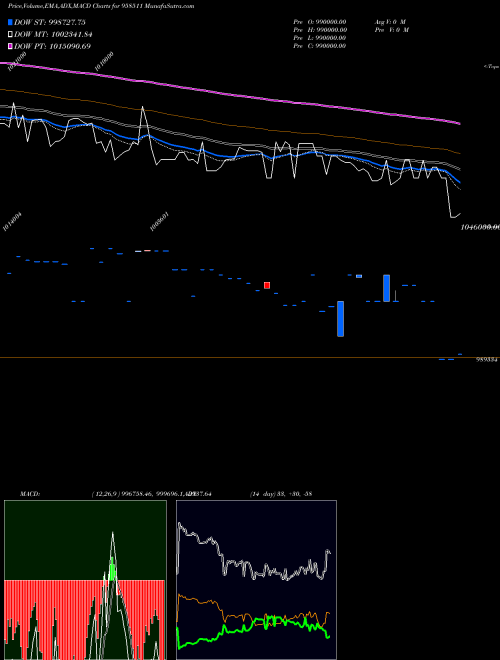The image size is (500, 660).
Task: Click the green peak in the MACD histogram
Action: click(112, 569)
